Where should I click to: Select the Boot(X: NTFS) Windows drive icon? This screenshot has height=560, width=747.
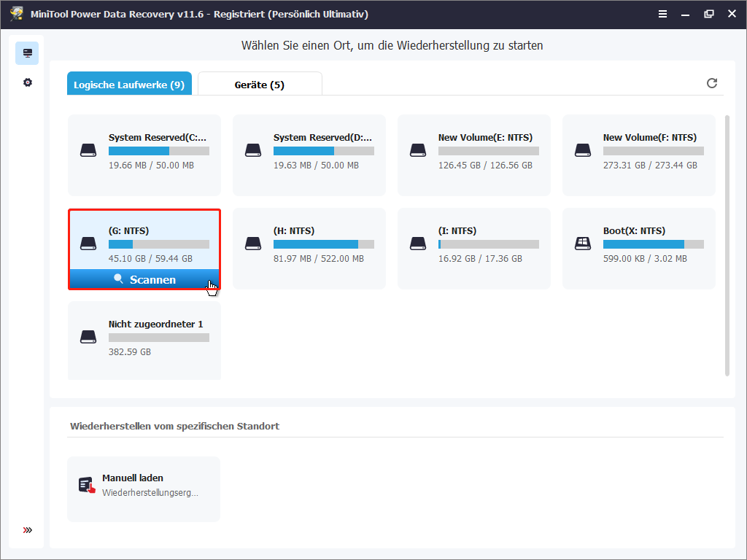coord(583,244)
